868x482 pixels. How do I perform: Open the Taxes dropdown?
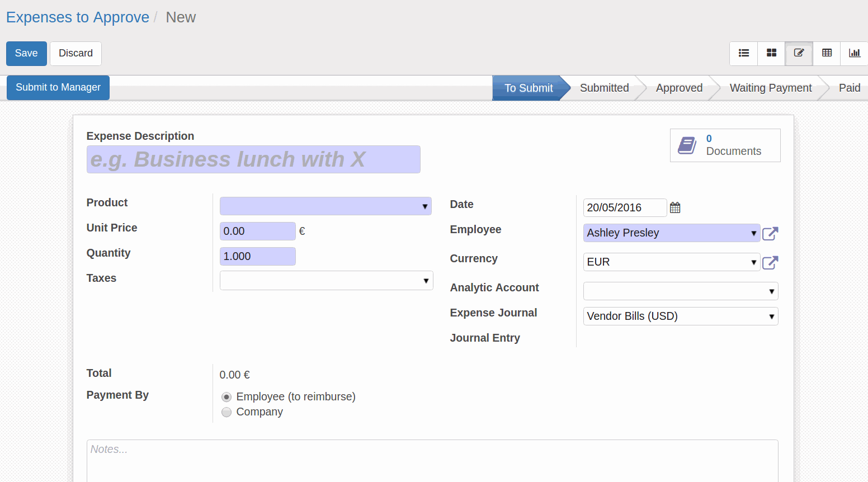point(327,280)
